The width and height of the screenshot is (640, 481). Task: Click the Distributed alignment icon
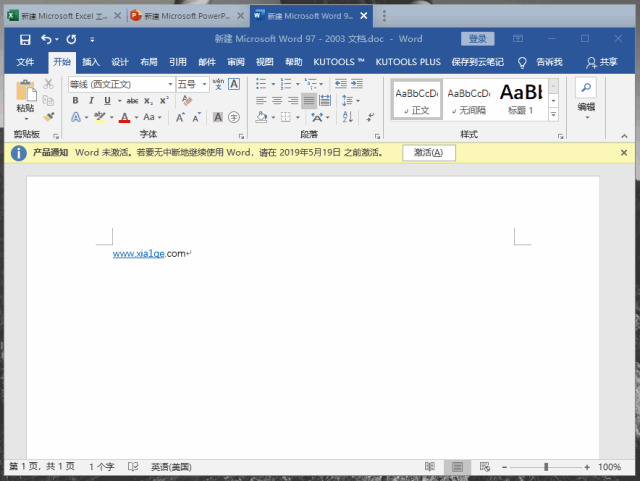[325, 100]
